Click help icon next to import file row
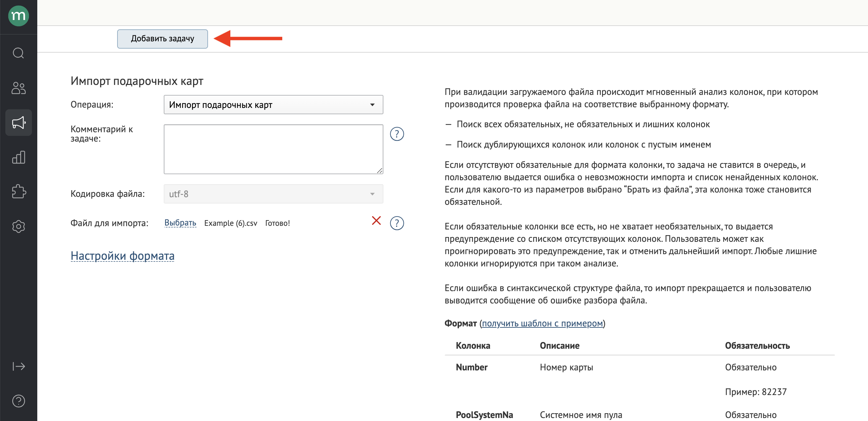The image size is (868, 421). [397, 223]
